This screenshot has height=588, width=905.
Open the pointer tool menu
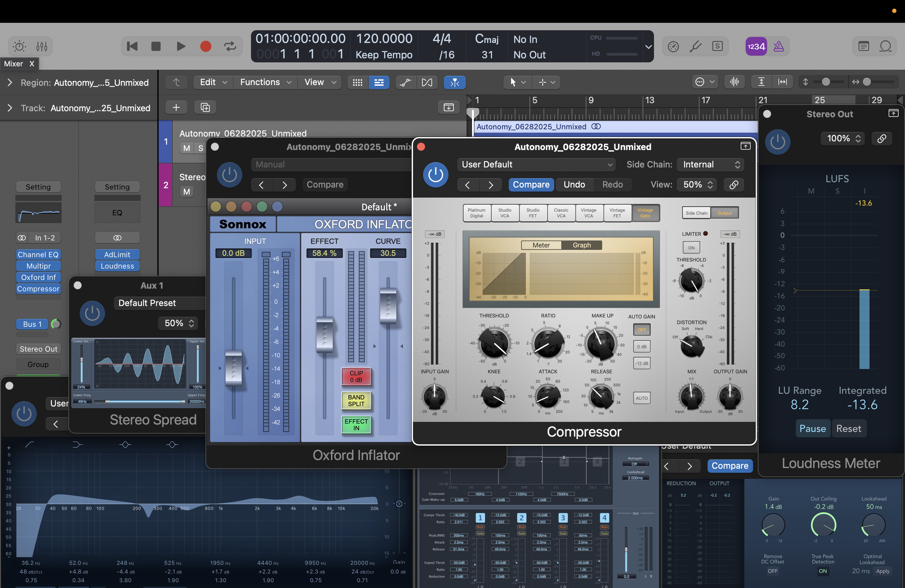[517, 82]
